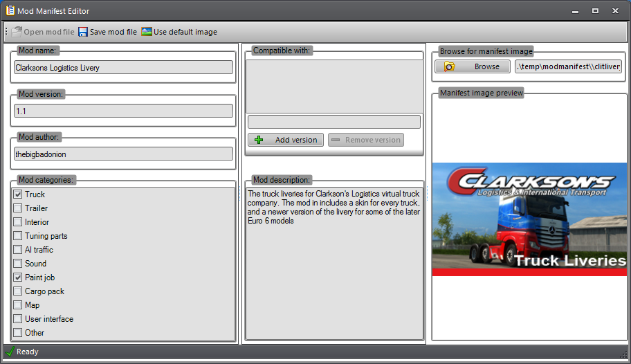631x364 pixels.
Task: Click inside the Compatible with list box
Action: (x=334, y=87)
